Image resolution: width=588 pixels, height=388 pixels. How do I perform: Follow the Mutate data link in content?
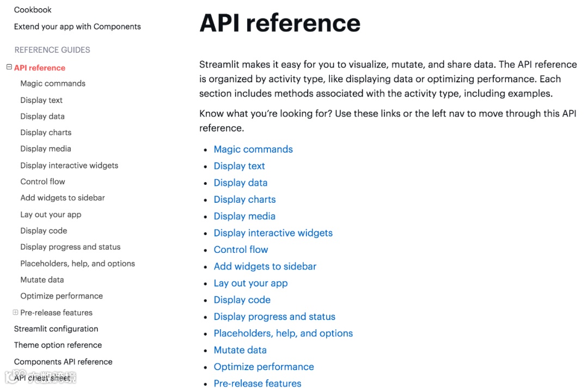pos(240,350)
